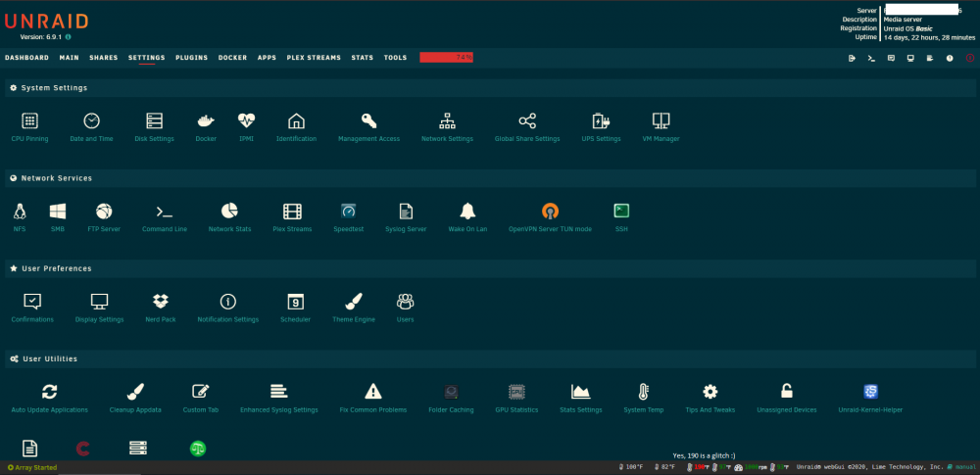
Task: Open Cleanup Appdata brush icon
Action: (x=135, y=392)
